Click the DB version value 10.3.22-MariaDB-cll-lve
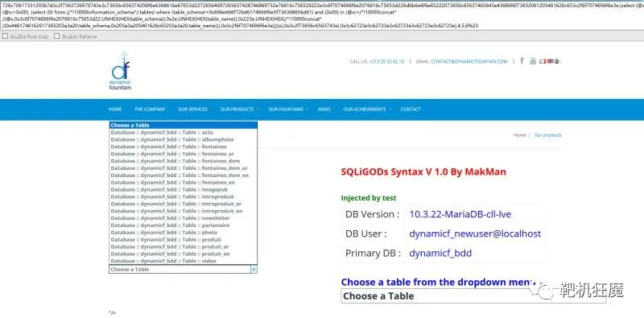The height and width of the screenshot is (318, 644). [x=460, y=214]
